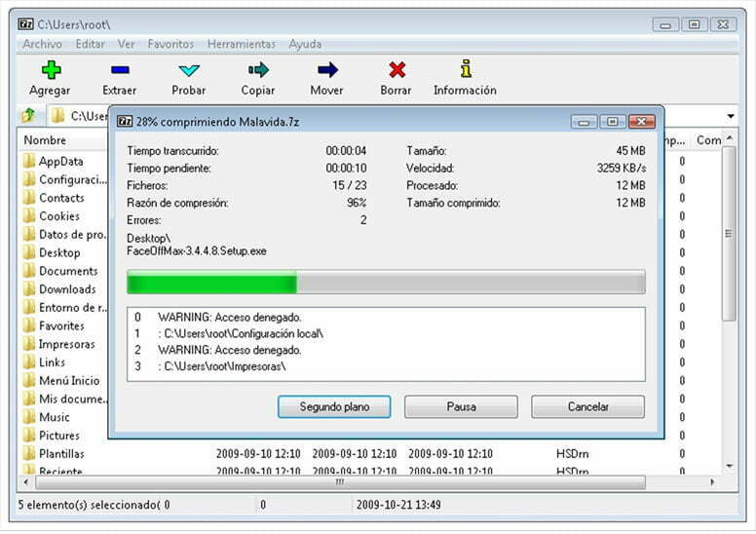Click the Segundo plano button
This screenshot has width=756, height=534.
tap(334, 406)
